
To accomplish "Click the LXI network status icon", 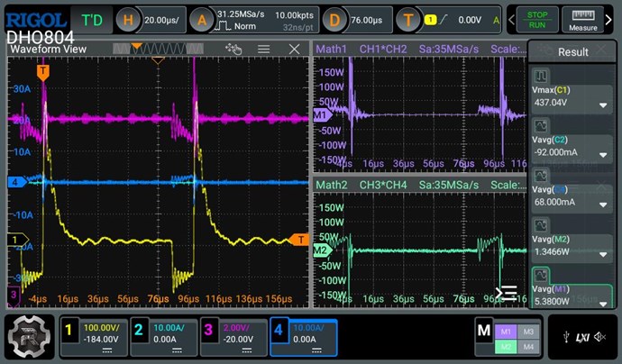I will pos(582,338).
